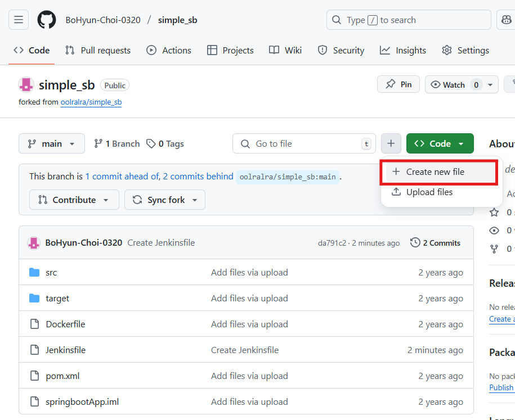Screen dimensions: 515x420
Task: Open simple_sb breadcrumb link in header
Action: coord(178,20)
